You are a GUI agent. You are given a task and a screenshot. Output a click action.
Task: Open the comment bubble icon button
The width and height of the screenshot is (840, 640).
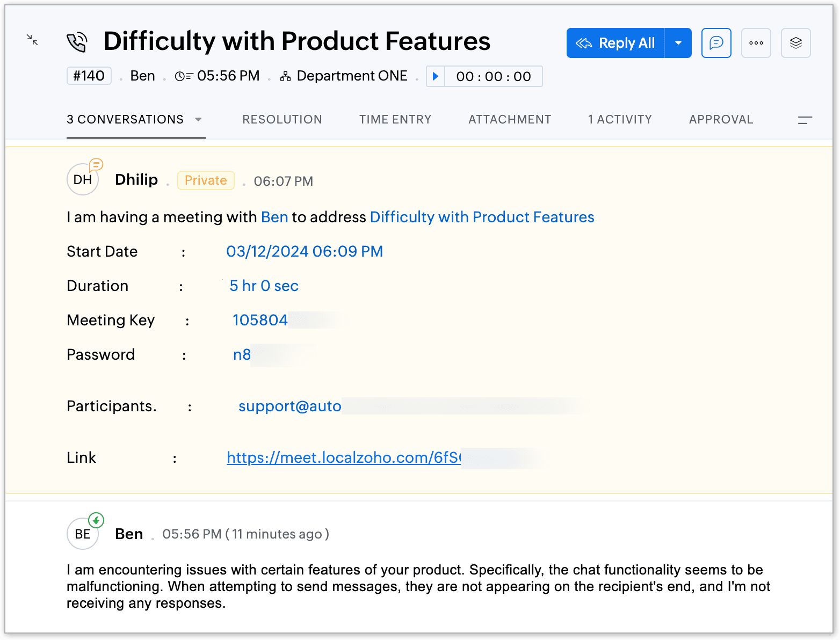click(x=716, y=43)
